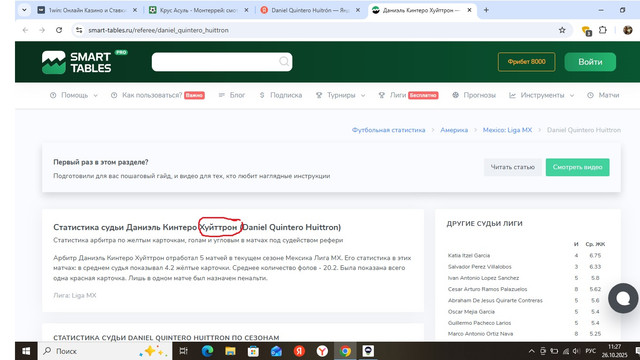Click the Ср. ЖК column header
The image size is (640, 360).
595,244
